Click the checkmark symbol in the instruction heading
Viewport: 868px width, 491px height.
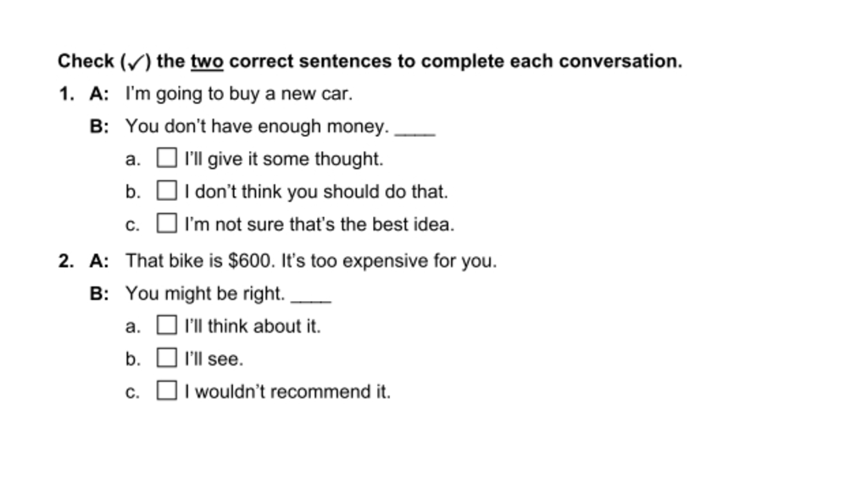[x=136, y=62]
